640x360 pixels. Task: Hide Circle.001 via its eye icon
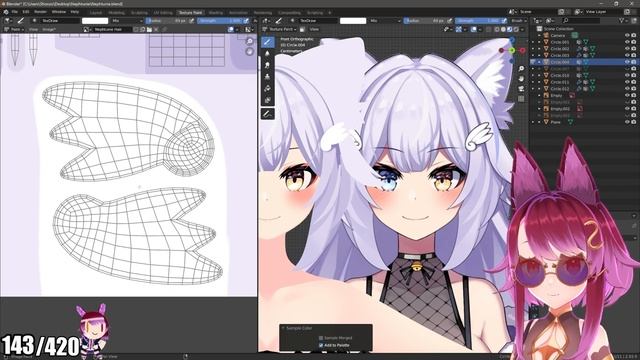[x=627, y=42]
